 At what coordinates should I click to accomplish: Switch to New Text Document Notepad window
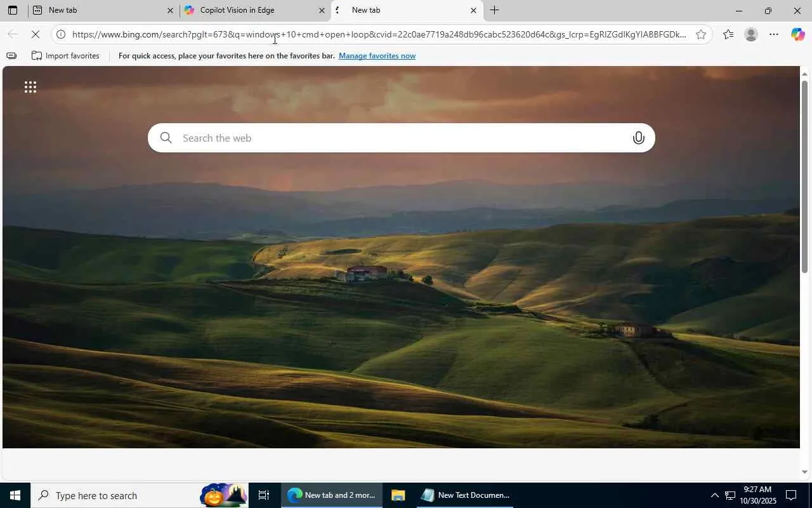point(465,495)
